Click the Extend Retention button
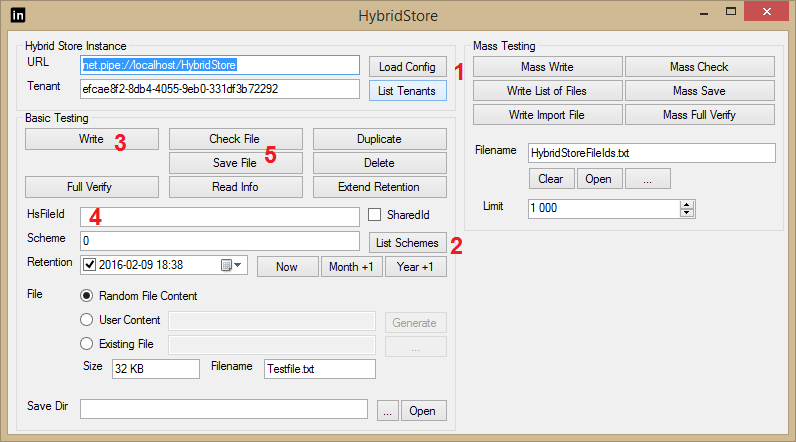The height and width of the screenshot is (442, 796). [x=380, y=187]
